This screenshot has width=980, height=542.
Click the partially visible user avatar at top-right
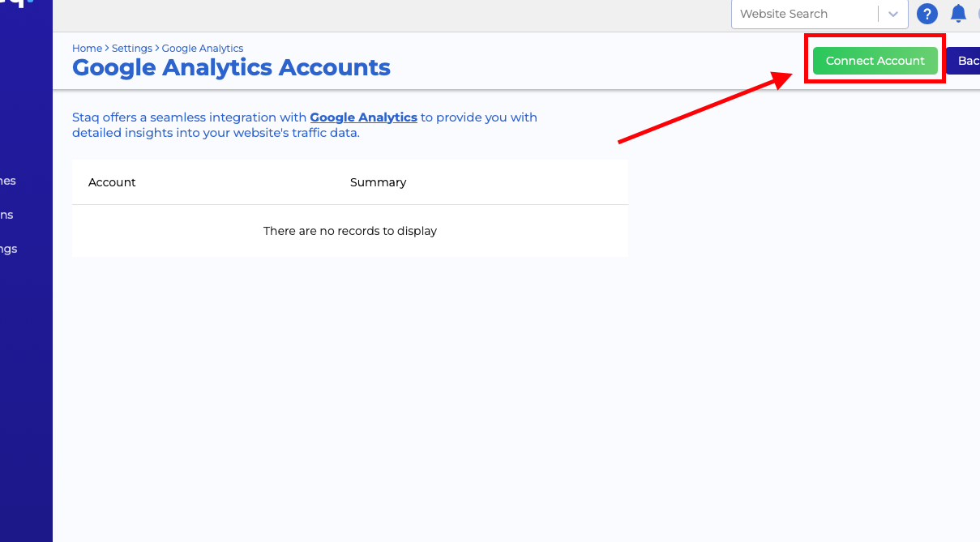tap(976, 14)
